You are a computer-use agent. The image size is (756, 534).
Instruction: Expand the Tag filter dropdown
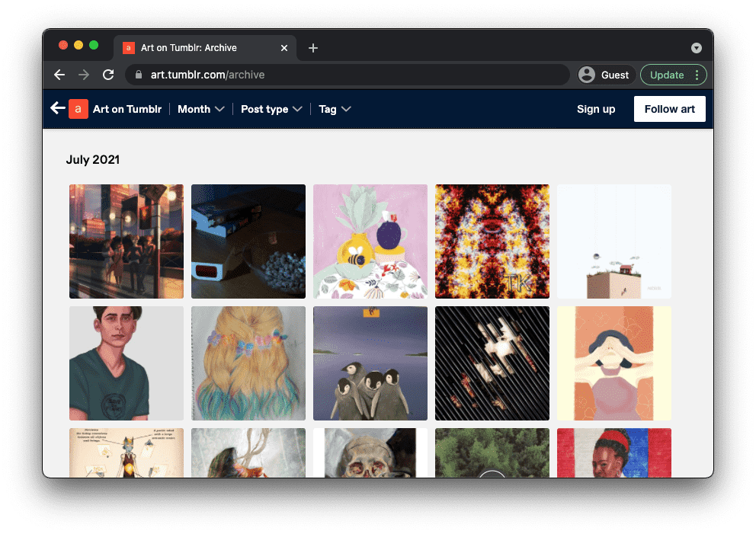[335, 109]
